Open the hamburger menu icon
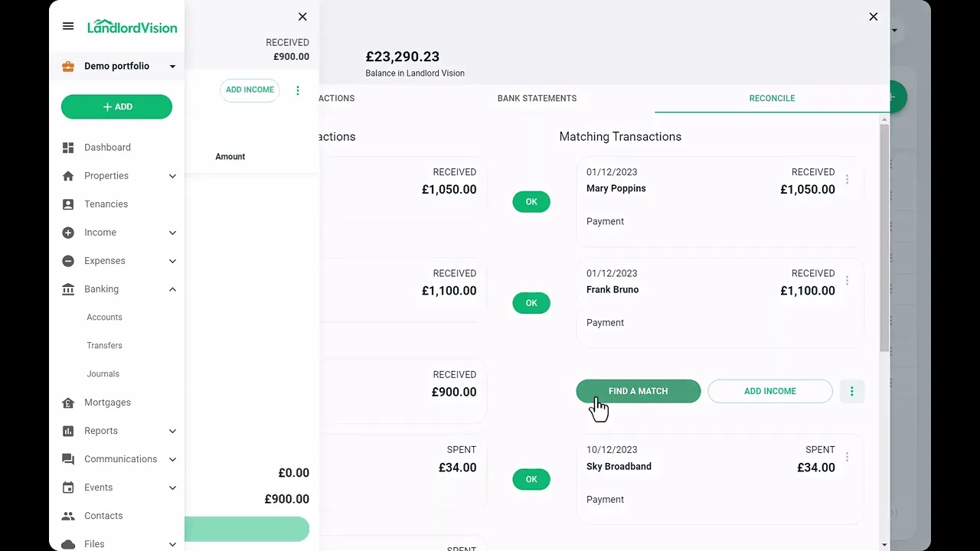 point(68,26)
